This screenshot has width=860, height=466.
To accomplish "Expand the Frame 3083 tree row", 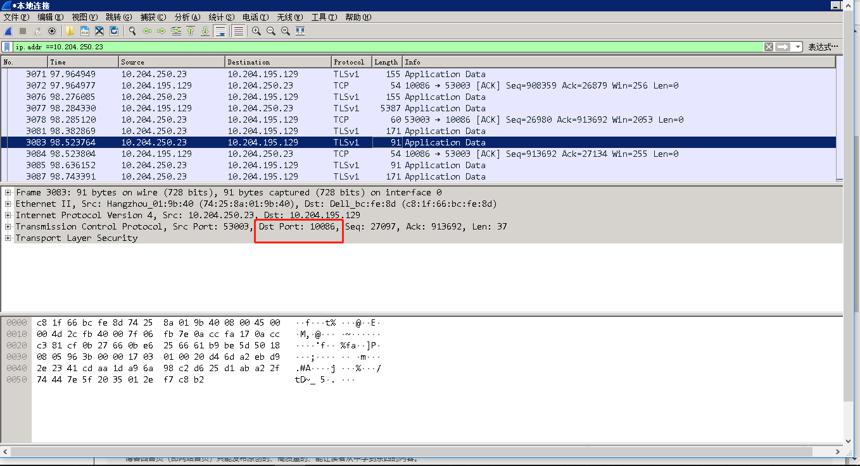I will coord(8,192).
